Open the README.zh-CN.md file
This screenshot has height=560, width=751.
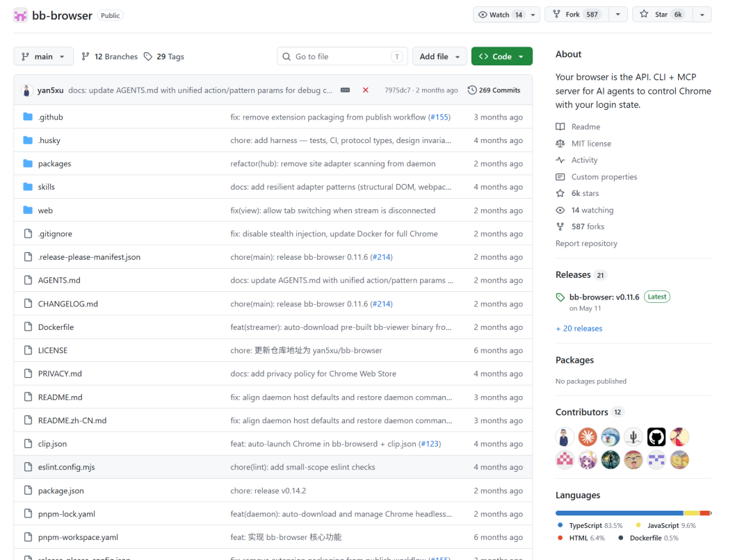[72, 420]
